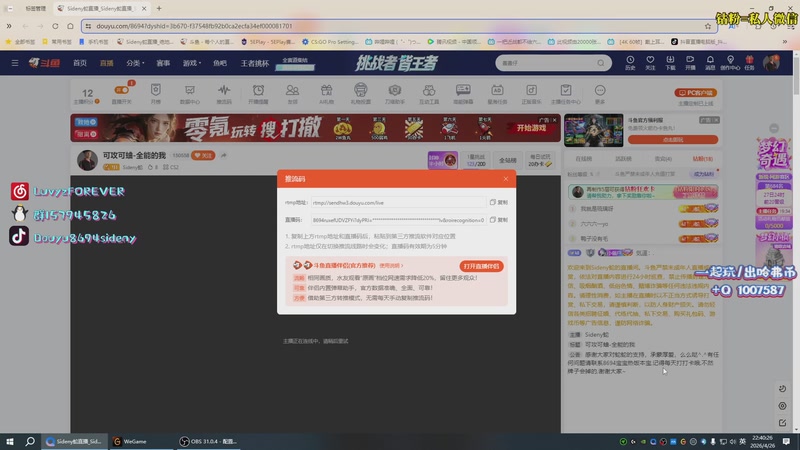The image size is (800, 450).
Task: Open the 创作中心 icon
Action: click(x=730, y=62)
